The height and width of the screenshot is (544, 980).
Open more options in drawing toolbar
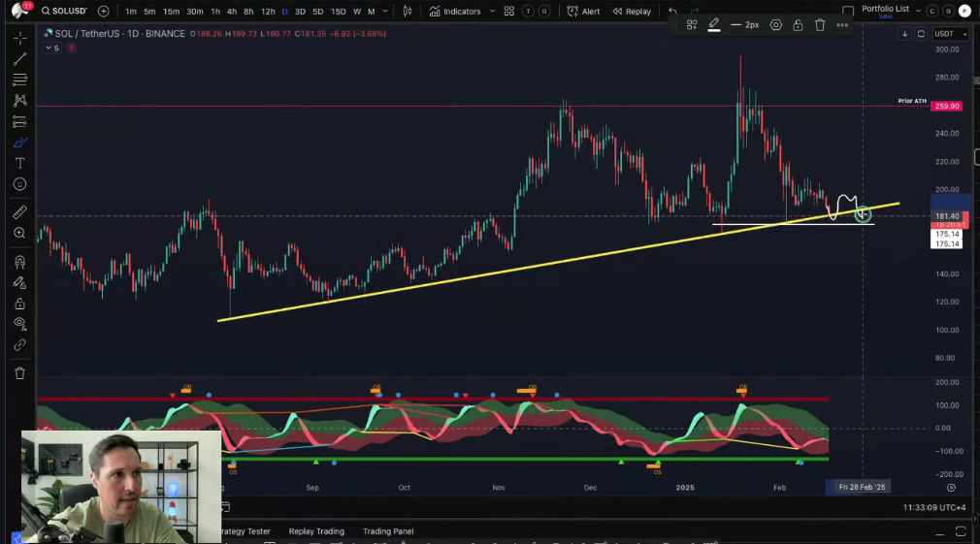click(x=842, y=25)
